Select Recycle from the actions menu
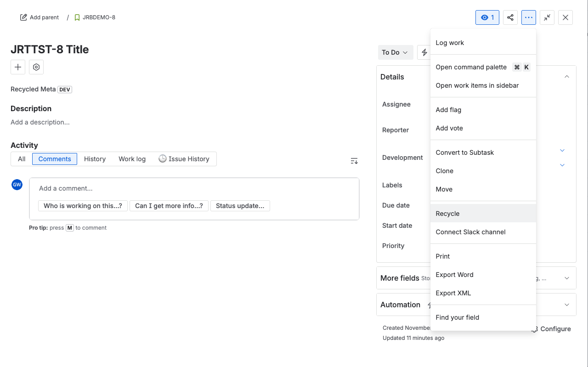 coord(448,214)
